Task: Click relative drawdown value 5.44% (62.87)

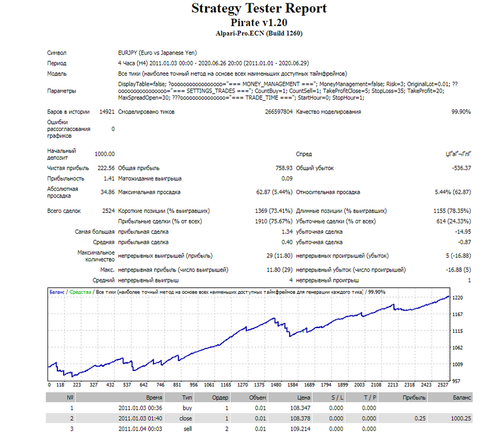Action: (453, 192)
